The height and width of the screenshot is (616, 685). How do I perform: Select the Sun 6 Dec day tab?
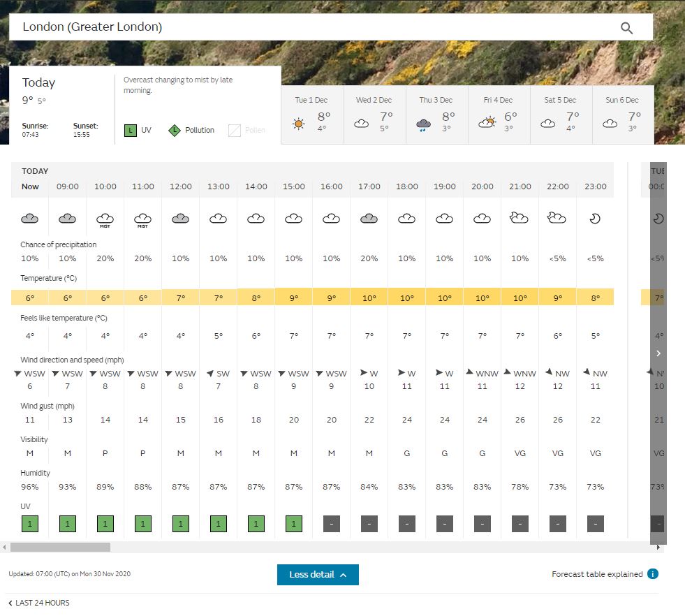point(621,115)
